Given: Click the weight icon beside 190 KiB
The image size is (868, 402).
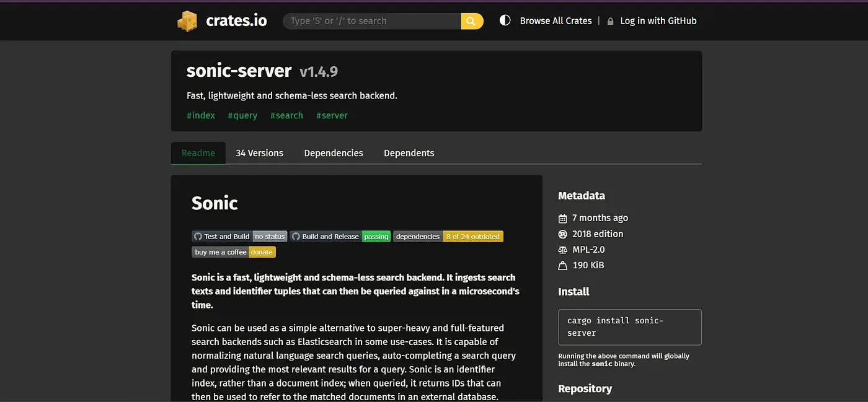Looking at the screenshot, I should pyautogui.click(x=563, y=266).
